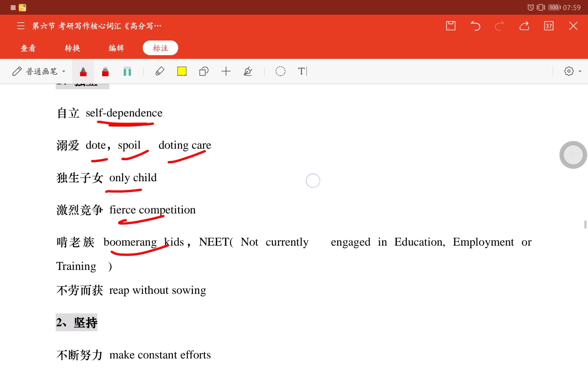Grab the vertical scrollbar handle

pos(585,224)
